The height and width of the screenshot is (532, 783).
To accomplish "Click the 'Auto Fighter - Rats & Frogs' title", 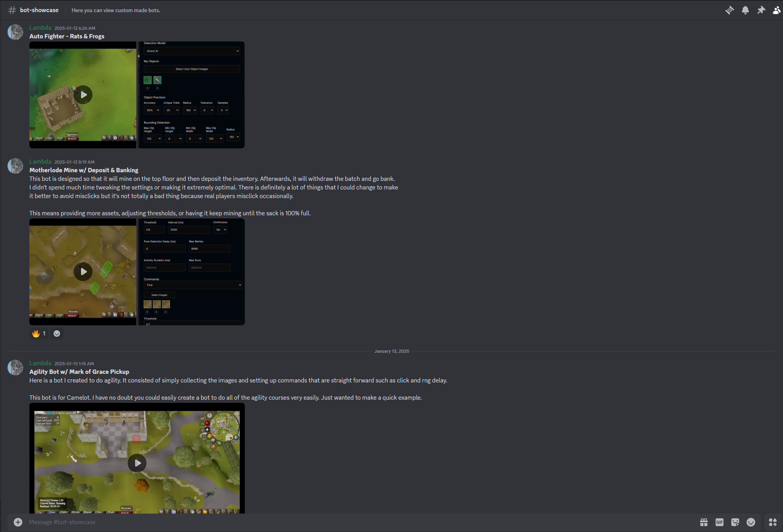I will (x=67, y=36).
